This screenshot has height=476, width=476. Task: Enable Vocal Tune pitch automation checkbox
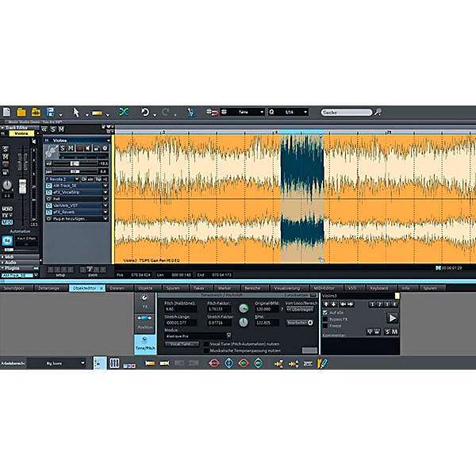(206, 344)
